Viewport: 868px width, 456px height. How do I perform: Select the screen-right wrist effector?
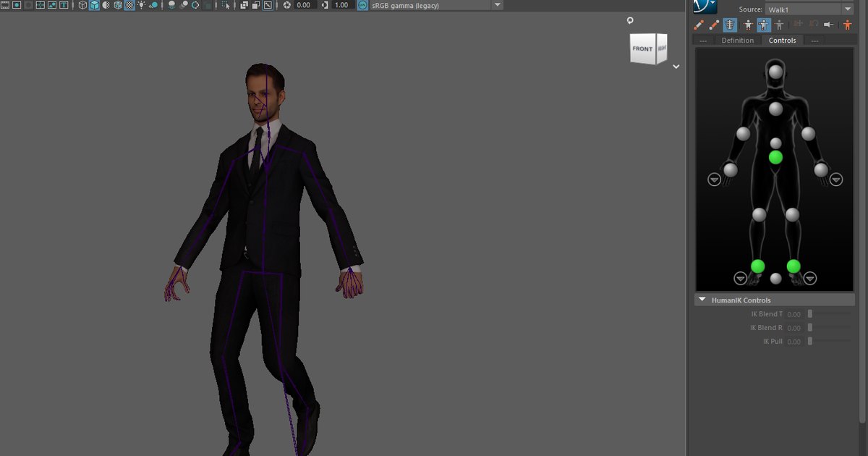[x=821, y=170]
